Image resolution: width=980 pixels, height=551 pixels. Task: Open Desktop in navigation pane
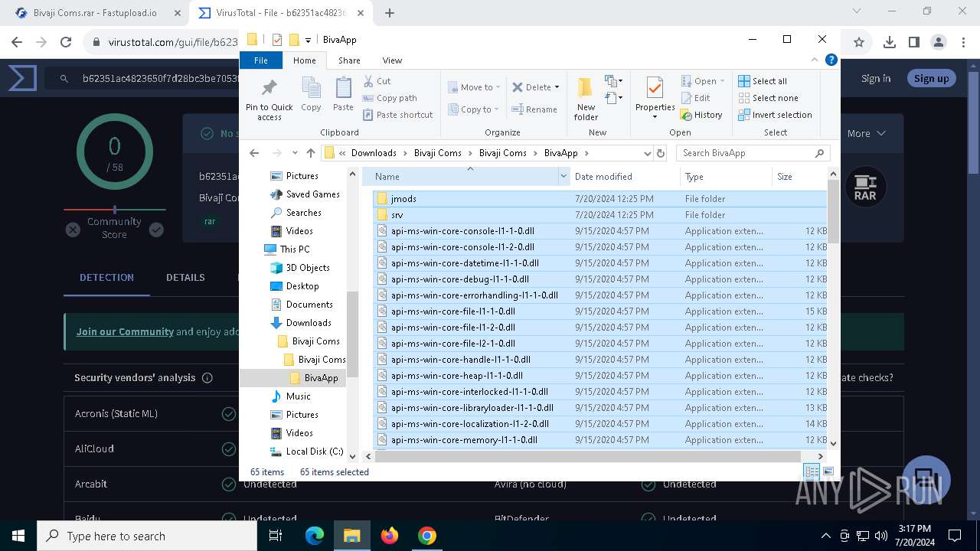pyautogui.click(x=294, y=286)
